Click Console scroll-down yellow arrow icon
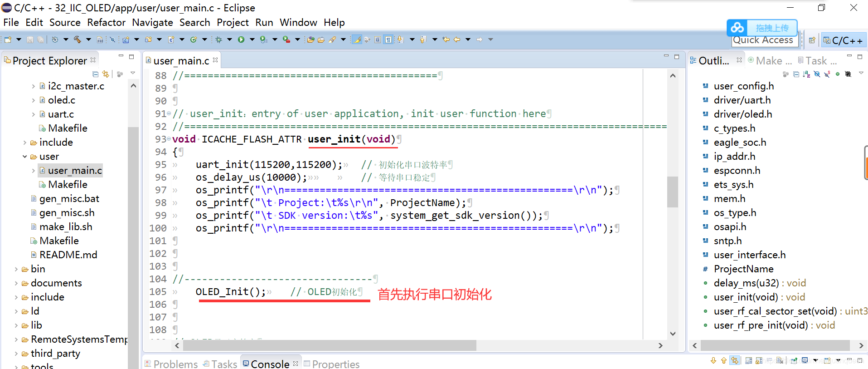The height and width of the screenshot is (369, 868). tap(713, 360)
